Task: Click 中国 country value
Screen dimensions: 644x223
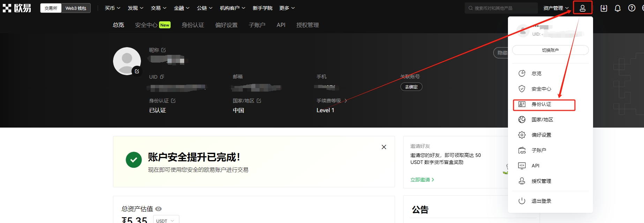Action: pos(238,110)
